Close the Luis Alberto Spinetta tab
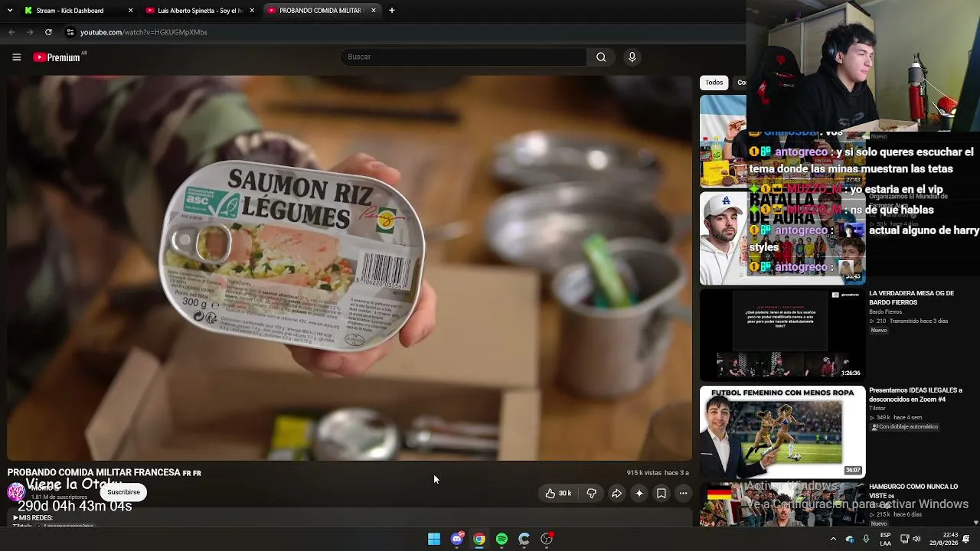Screen dimensions: 980x551 click(252, 11)
